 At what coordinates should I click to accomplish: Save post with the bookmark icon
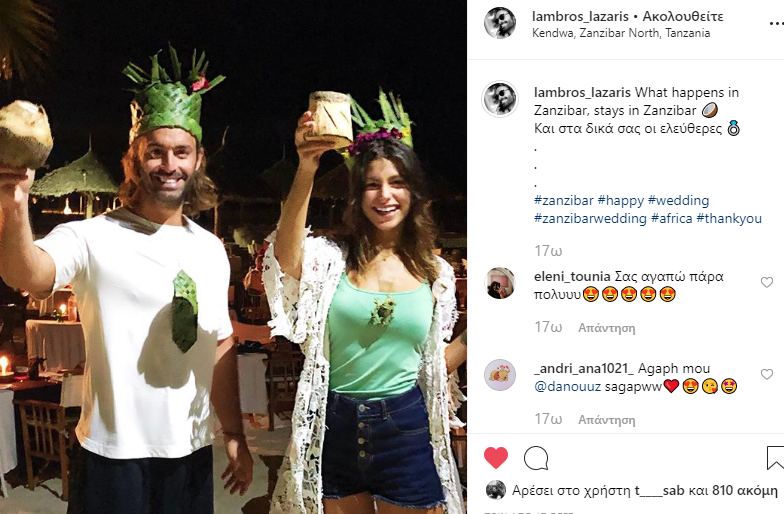(x=776, y=458)
